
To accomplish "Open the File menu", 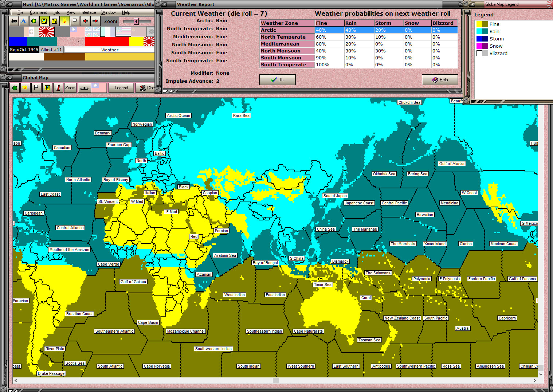I will click(20, 12).
